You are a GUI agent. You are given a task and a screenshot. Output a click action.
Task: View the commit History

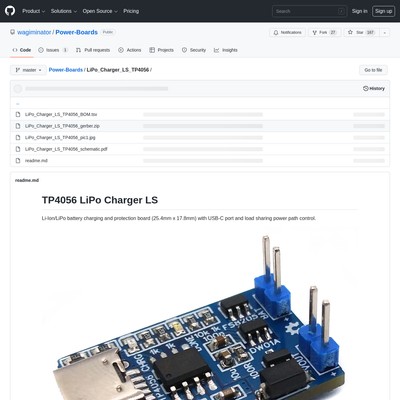[x=374, y=88]
